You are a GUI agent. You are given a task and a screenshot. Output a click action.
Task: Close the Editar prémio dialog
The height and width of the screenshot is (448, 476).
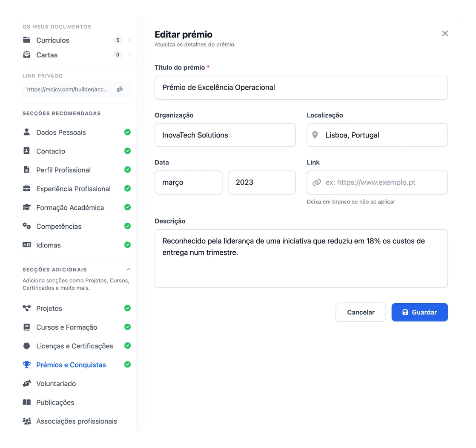[445, 33]
